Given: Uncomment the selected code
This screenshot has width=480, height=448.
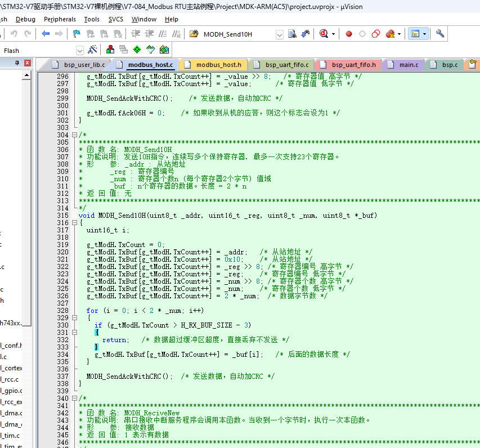Looking at the screenshot, I should (176, 34).
